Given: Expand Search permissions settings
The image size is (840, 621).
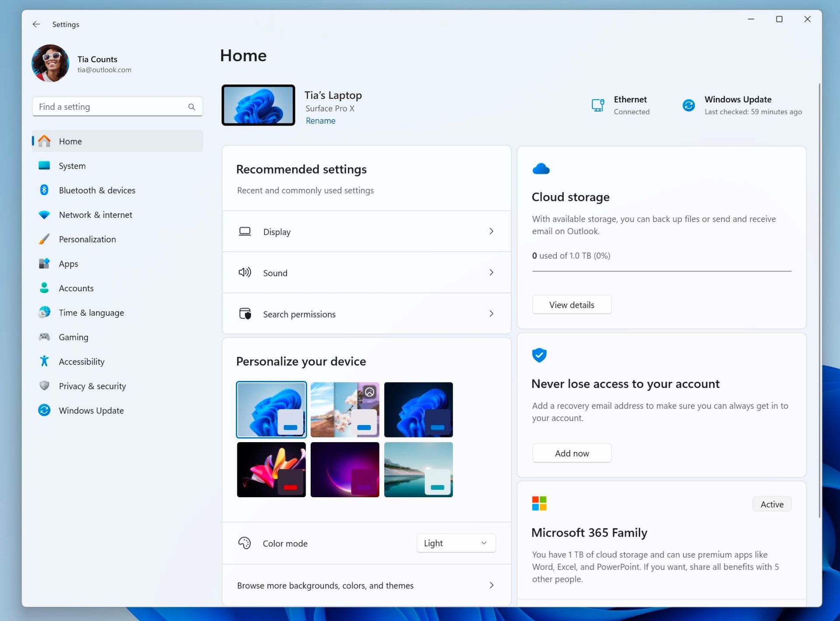Looking at the screenshot, I should point(492,314).
